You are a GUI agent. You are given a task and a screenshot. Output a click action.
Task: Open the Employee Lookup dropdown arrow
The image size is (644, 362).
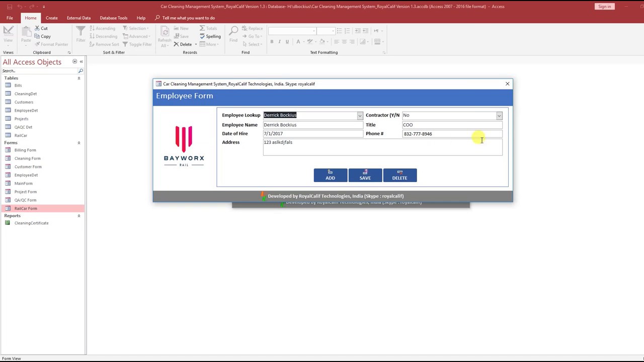pos(360,116)
